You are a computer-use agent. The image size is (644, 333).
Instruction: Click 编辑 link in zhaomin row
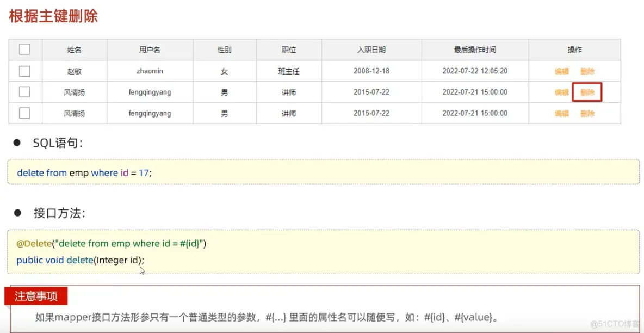pyautogui.click(x=561, y=71)
